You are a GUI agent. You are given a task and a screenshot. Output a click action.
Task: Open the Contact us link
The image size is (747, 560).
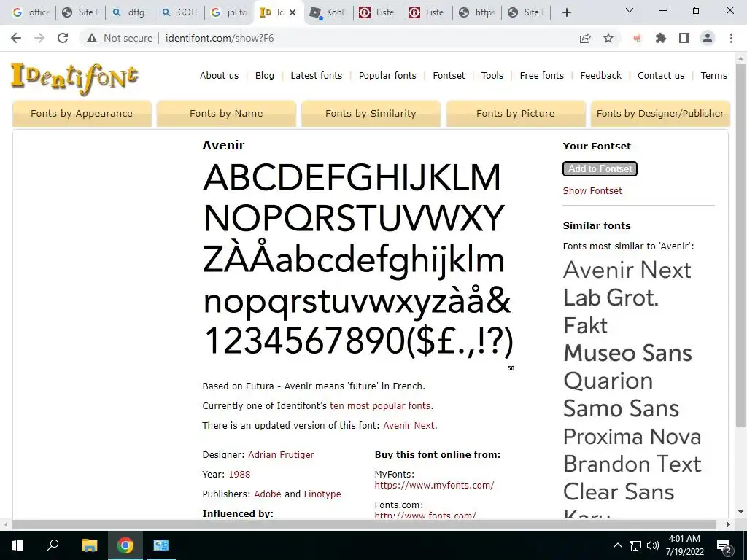tap(661, 75)
